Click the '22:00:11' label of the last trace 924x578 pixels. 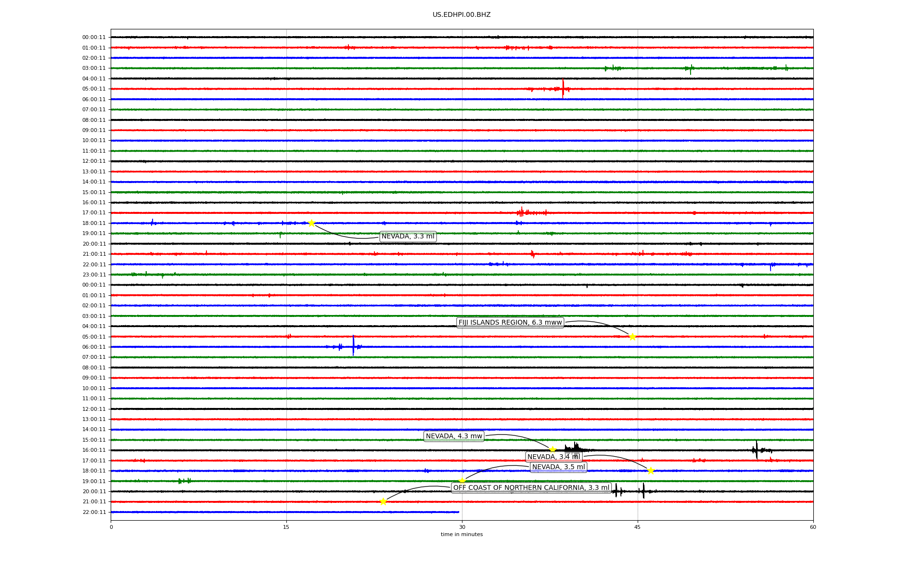94,512
